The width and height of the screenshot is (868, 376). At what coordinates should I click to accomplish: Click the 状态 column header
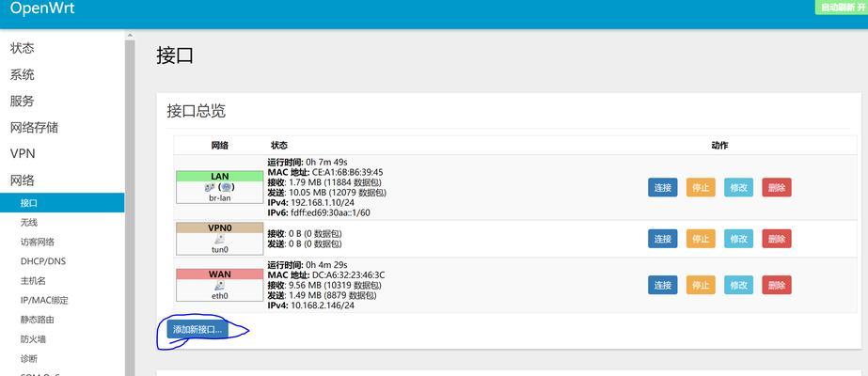tap(279, 146)
